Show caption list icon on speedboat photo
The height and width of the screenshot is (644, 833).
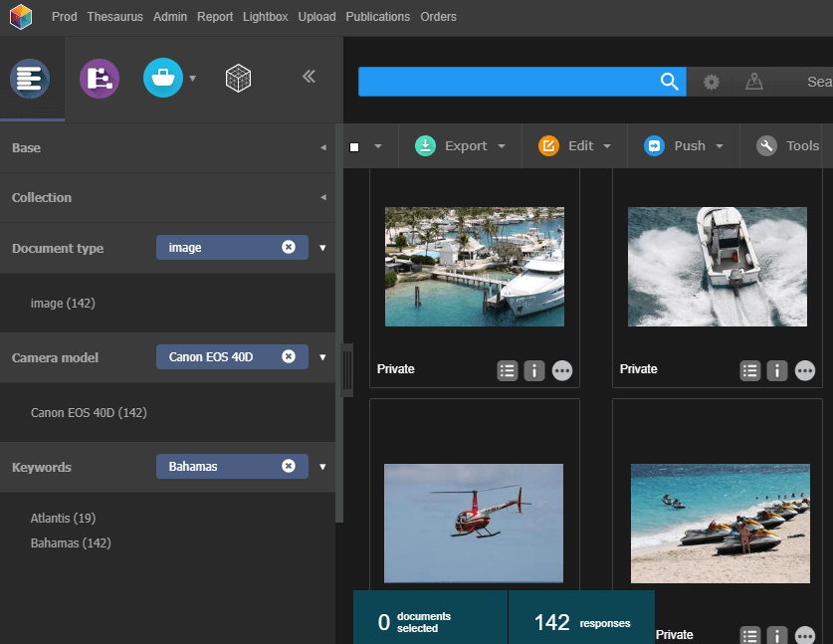pos(750,371)
